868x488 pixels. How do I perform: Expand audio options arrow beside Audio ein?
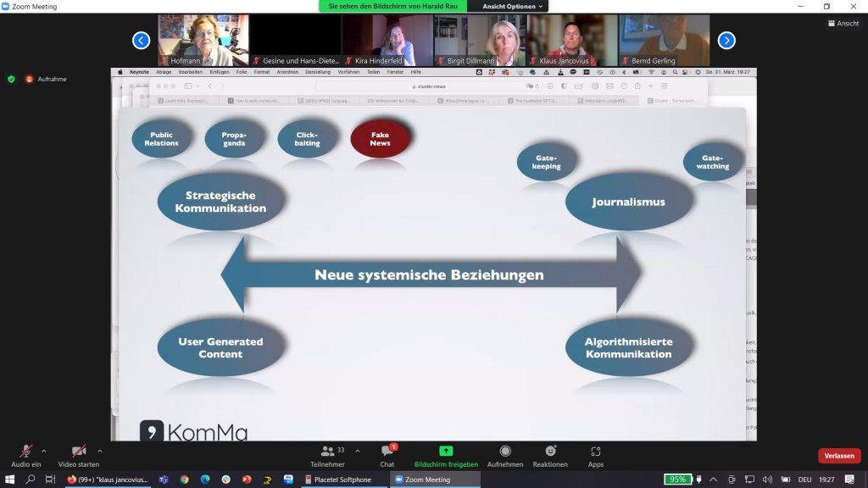coord(44,451)
